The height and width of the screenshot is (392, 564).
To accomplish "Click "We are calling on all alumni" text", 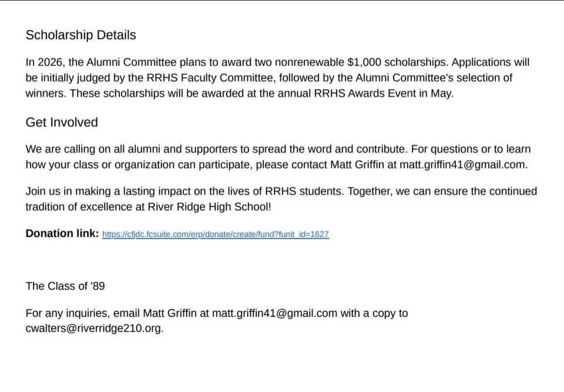I will [x=93, y=149].
